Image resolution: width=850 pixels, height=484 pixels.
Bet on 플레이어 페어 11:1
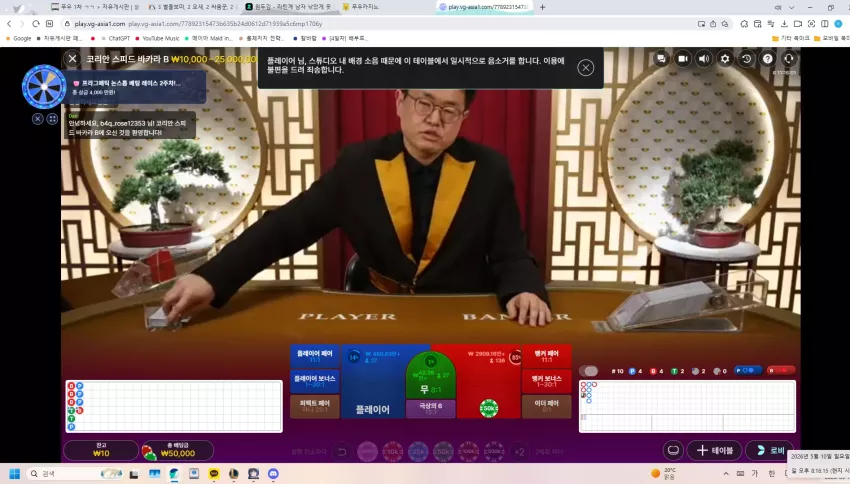314,356
